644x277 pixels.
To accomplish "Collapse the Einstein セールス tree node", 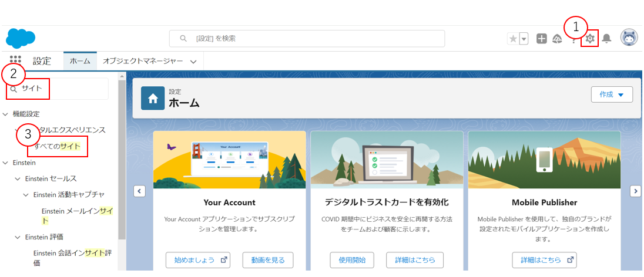I will click(17, 178).
